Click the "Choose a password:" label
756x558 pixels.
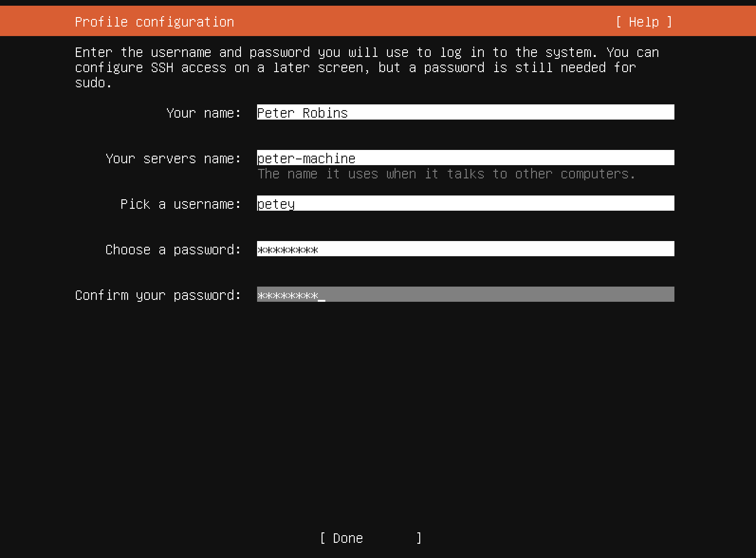point(173,250)
